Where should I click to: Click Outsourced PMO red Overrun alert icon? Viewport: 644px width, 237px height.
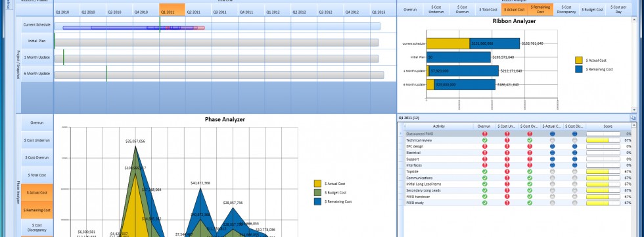(485, 134)
